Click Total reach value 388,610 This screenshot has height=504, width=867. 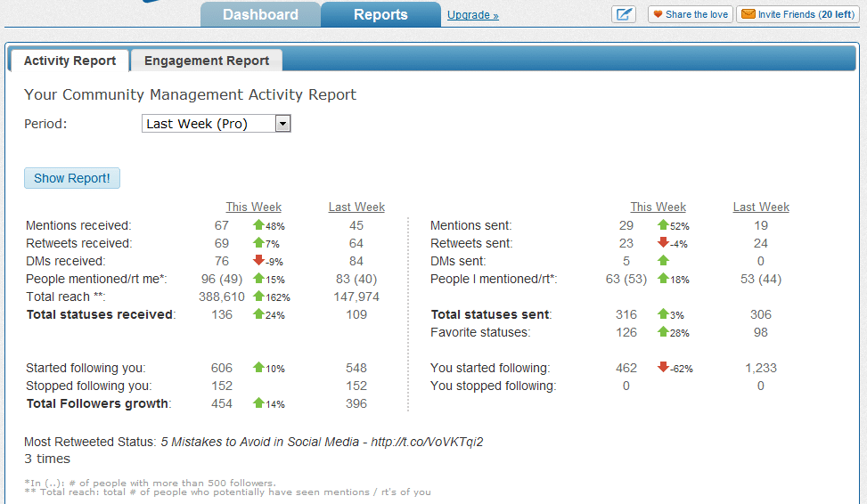pos(222,297)
